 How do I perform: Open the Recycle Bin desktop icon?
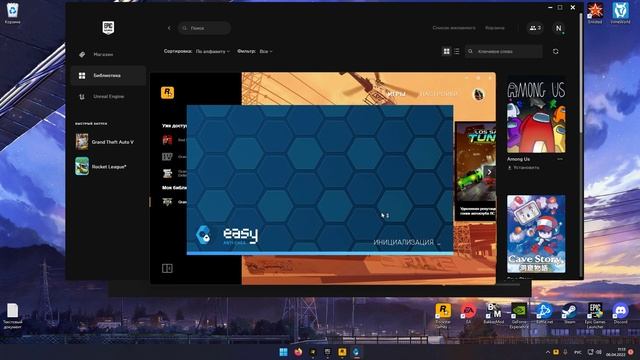click(x=12, y=13)
